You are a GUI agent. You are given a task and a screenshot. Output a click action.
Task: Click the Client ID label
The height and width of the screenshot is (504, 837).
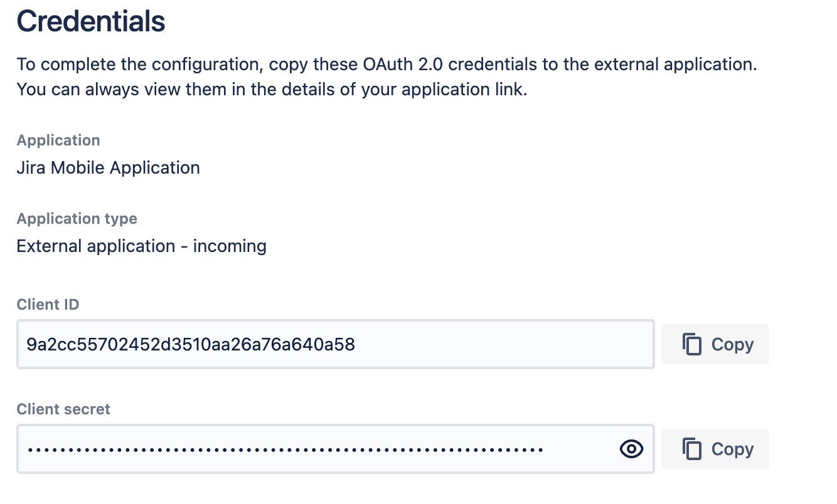(x=48, y=305)
